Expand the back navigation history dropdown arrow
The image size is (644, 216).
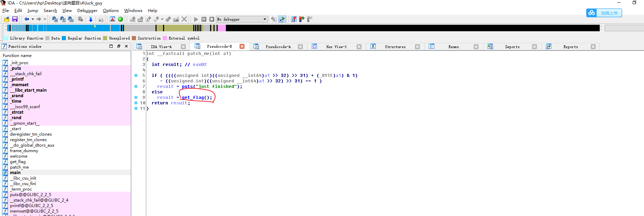(33, 19)
